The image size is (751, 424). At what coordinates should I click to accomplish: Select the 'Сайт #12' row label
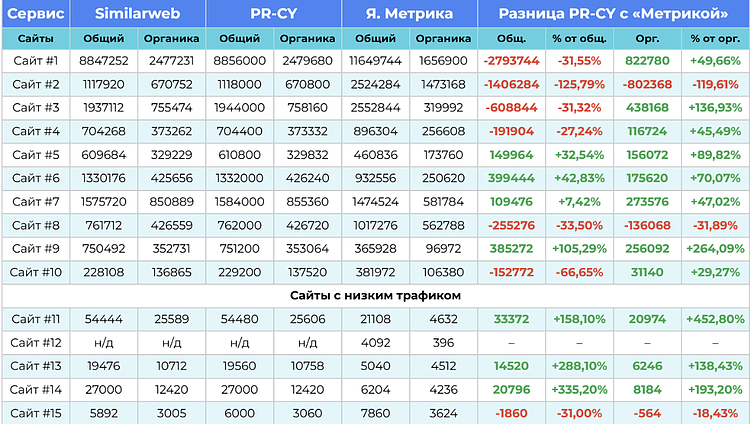click(x=36, y=343)
